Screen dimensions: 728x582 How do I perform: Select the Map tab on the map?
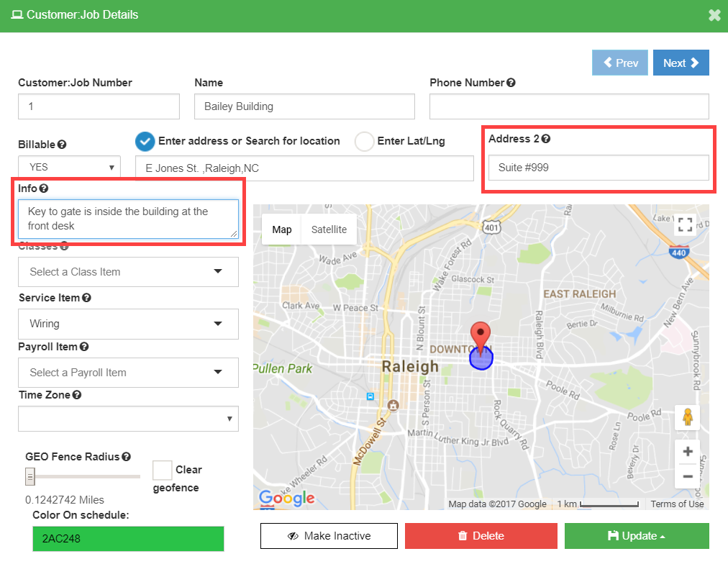281,229
